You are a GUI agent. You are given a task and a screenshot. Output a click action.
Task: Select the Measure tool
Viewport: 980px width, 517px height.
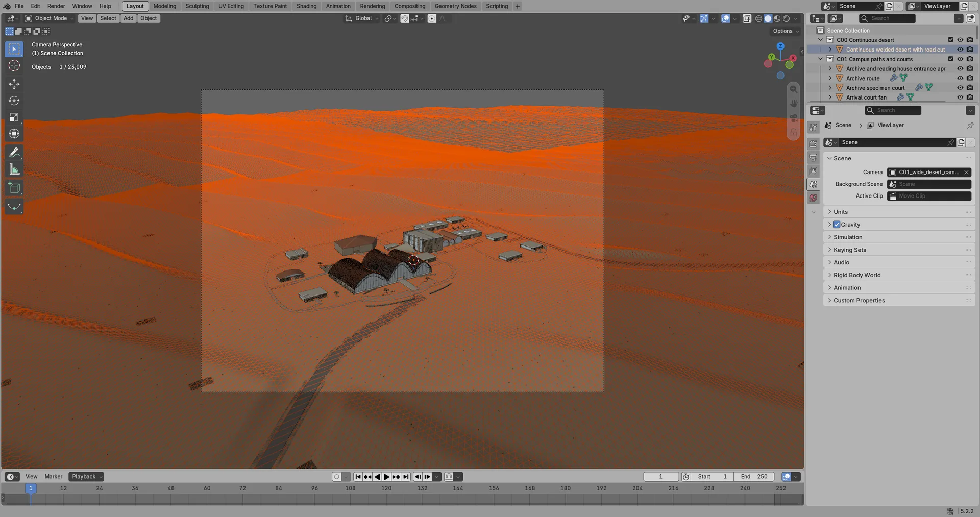(14, 169)
